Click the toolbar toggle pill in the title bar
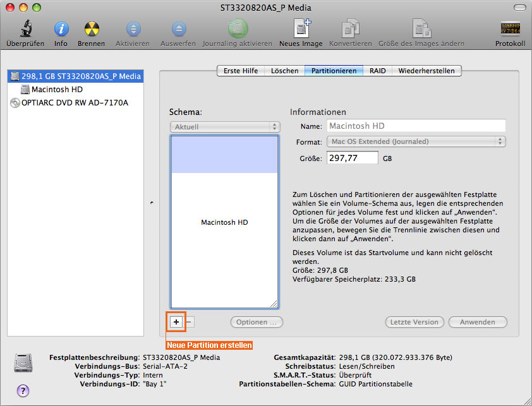 pyautogui.click(x=519, y=8)
